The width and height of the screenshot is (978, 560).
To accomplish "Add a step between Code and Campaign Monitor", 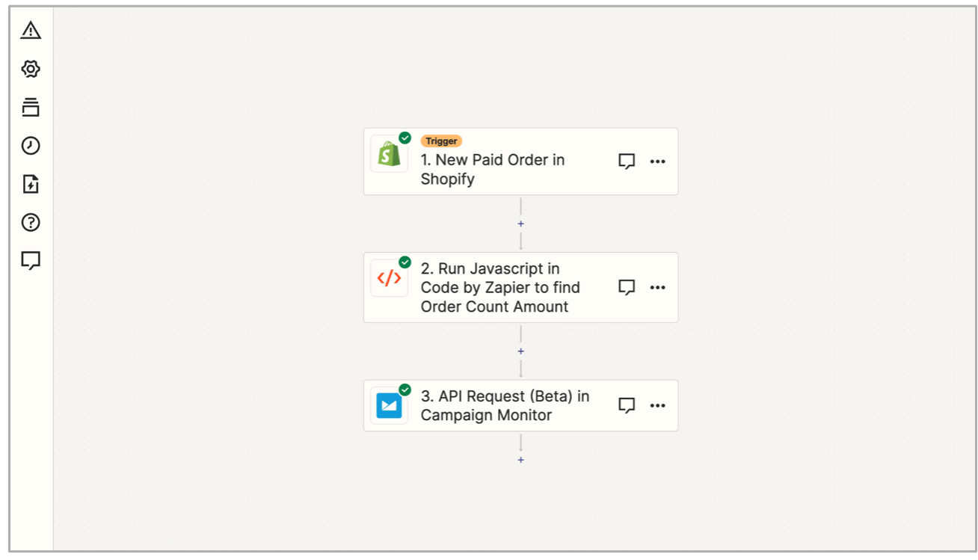I will coord(521,351).
